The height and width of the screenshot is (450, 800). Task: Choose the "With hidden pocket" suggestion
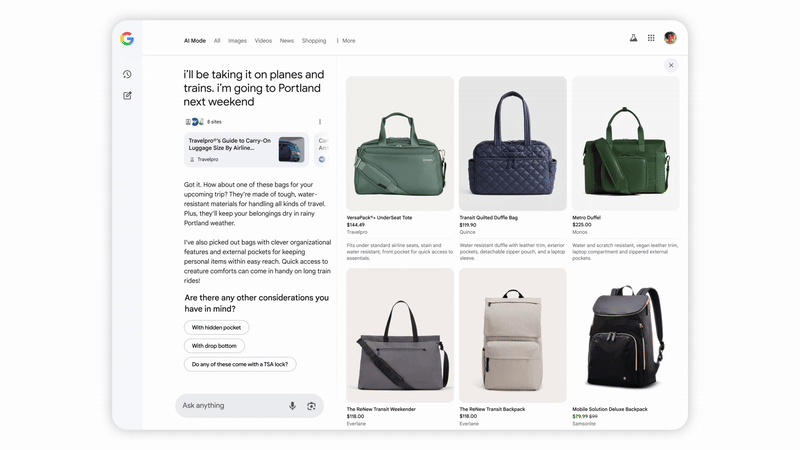coord(216,327)
